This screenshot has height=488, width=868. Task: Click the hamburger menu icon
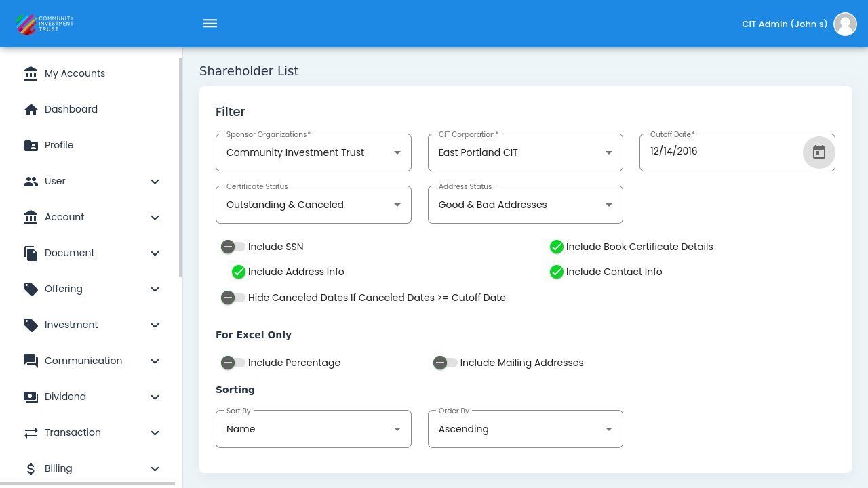(210, 24)
